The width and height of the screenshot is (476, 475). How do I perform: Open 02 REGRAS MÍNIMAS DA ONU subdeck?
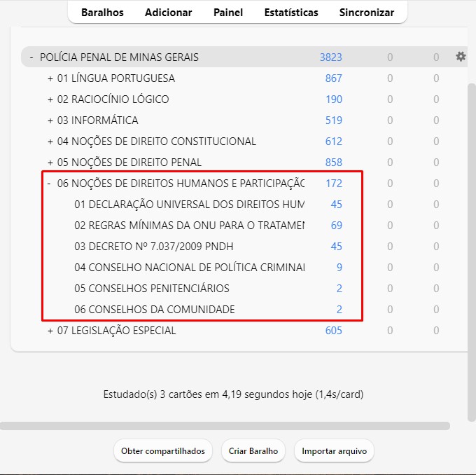190,225
